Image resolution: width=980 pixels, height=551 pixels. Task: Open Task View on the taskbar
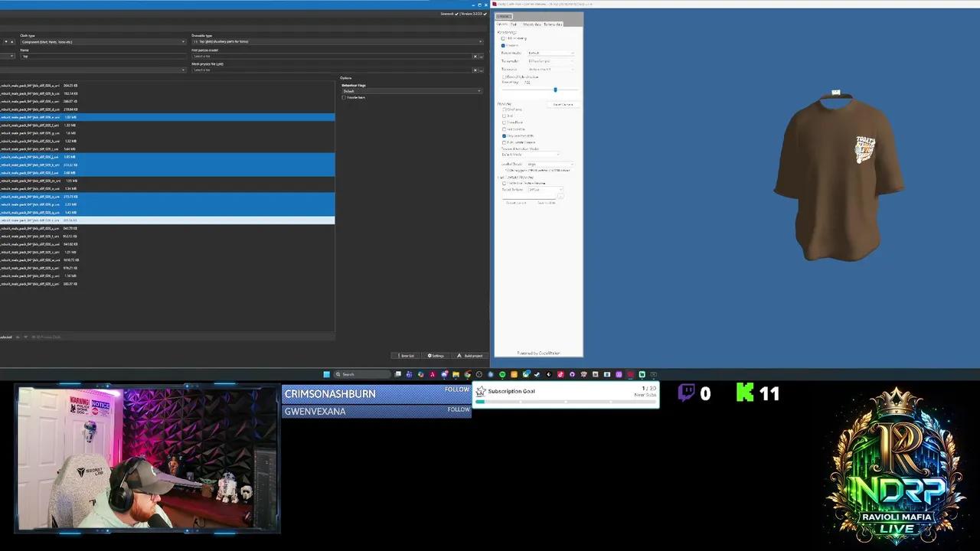(x=397, y=374)
